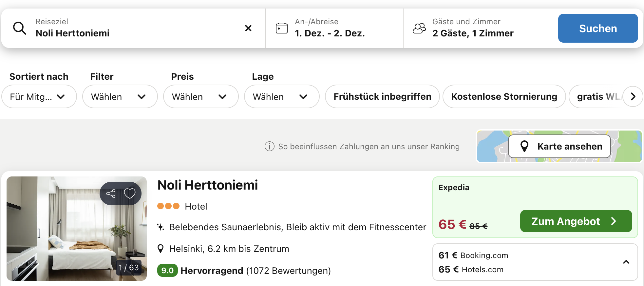Click the search magnifier icon
644x286 pixels.
point(20,28)
